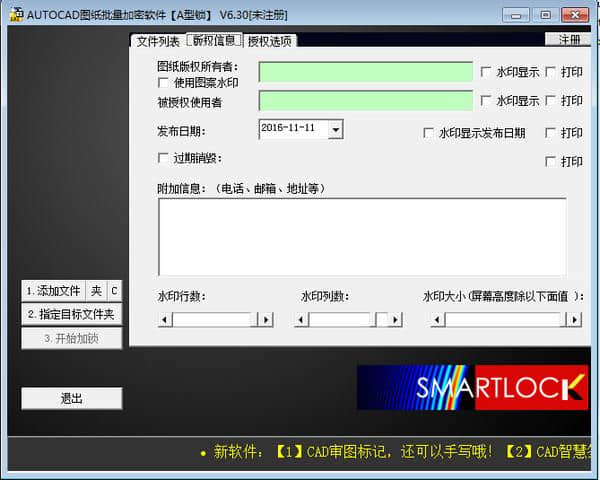This screenshot has width=600, height=480.
Task: Click 2.指定目标文件夹 button
Action: [72, 314]
